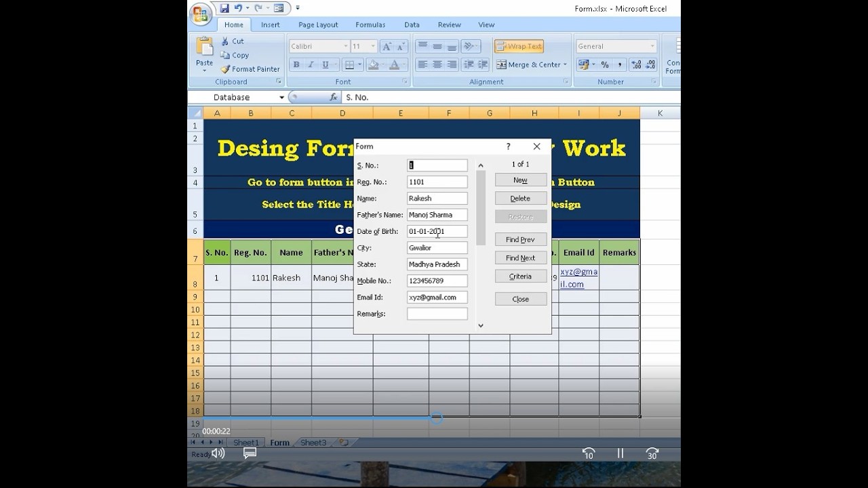Click the Criteria button
Screen dimensions: 868x488
coord(521,277)
